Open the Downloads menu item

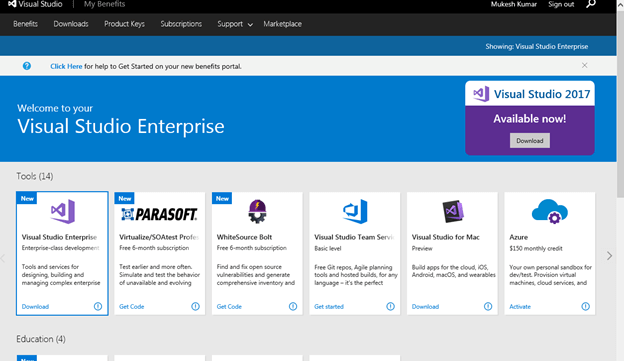(x=71, y=24)
